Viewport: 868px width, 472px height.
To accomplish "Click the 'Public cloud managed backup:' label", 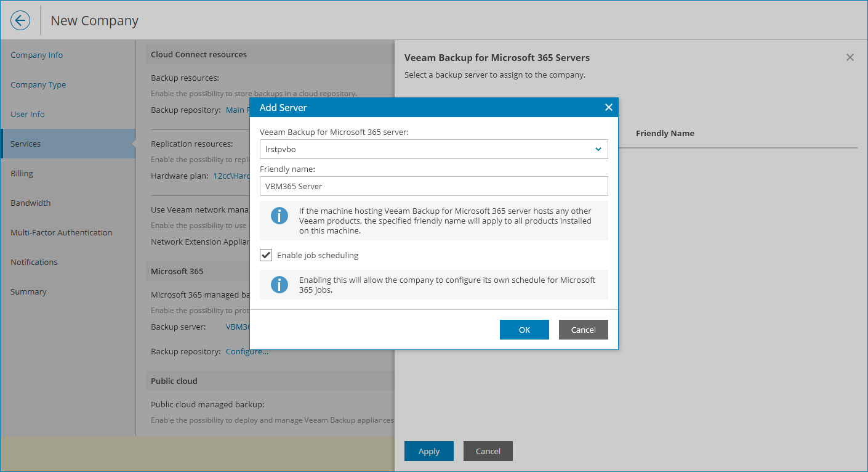I will 207,404.
